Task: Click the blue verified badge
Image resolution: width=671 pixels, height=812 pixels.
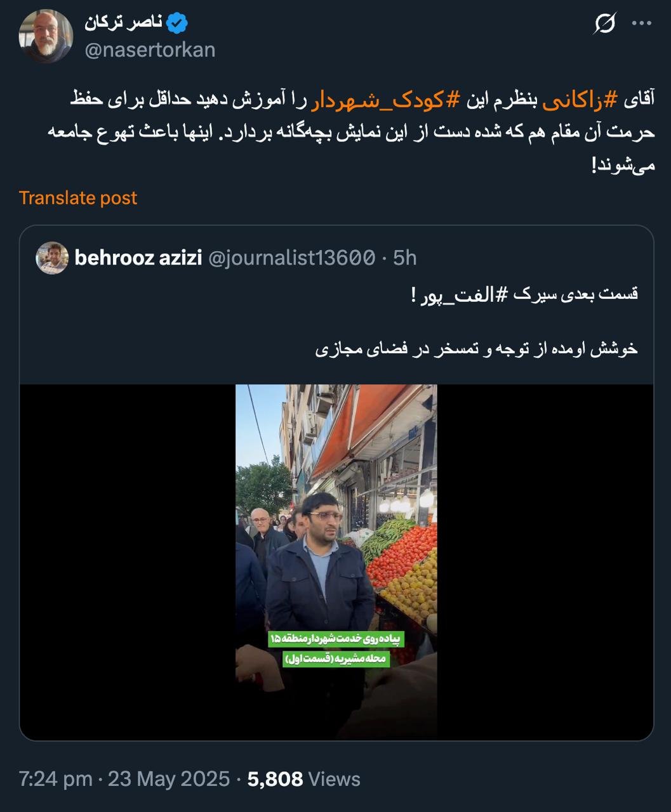Action: (177, 24)
